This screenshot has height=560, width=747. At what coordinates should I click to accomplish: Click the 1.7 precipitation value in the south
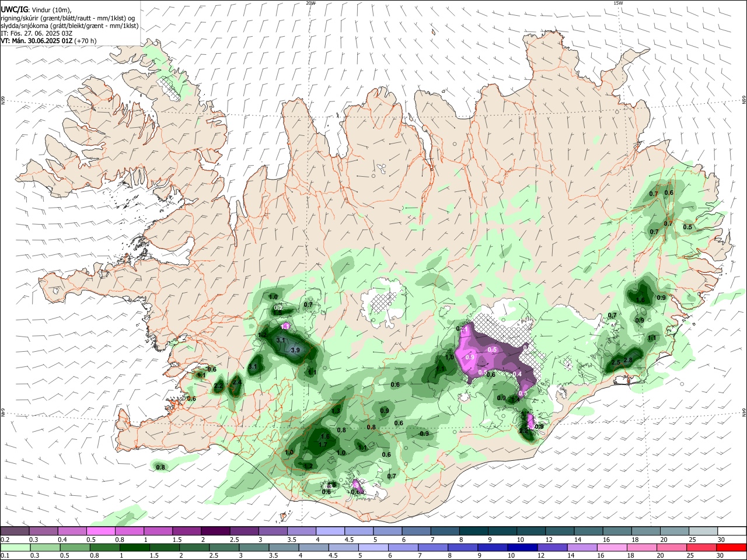click(x=322, y=444)
